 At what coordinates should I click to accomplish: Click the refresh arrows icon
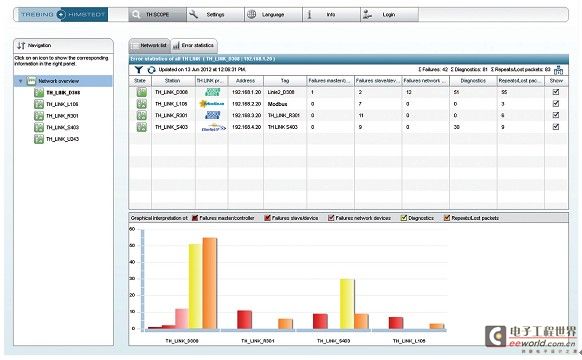[151, 70]
